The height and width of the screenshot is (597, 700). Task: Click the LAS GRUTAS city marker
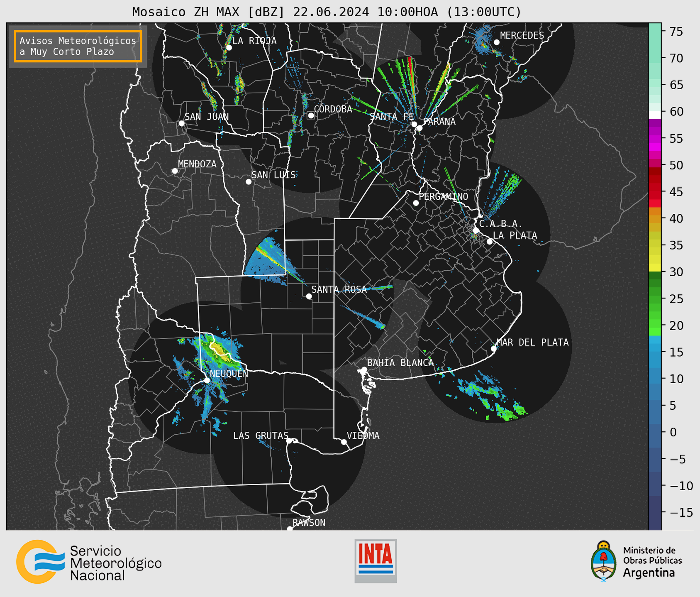tap(289, 441)
